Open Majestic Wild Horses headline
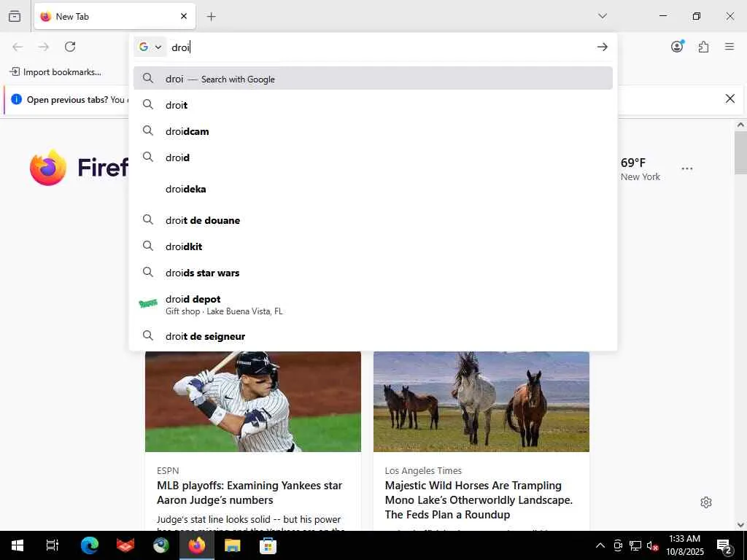 (479, 499)
